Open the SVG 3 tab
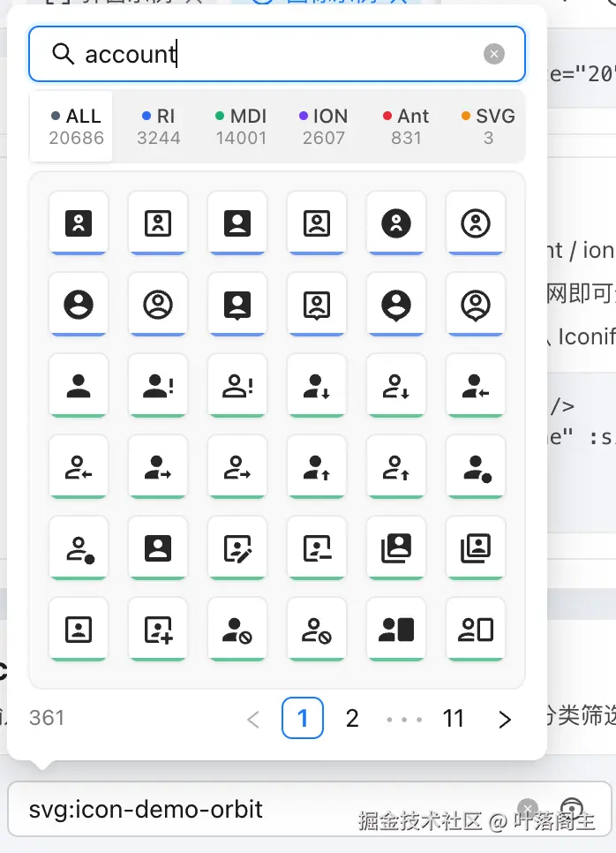 point(488,126)
